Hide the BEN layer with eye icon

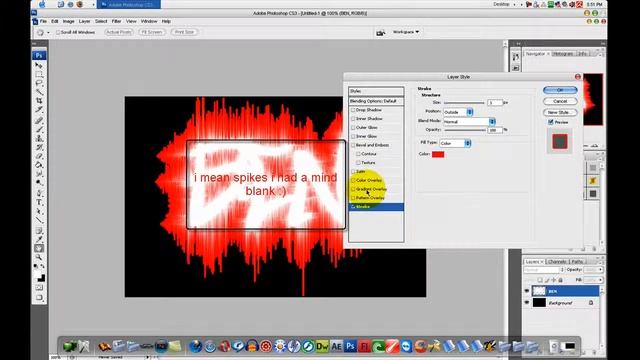point(527,291)
